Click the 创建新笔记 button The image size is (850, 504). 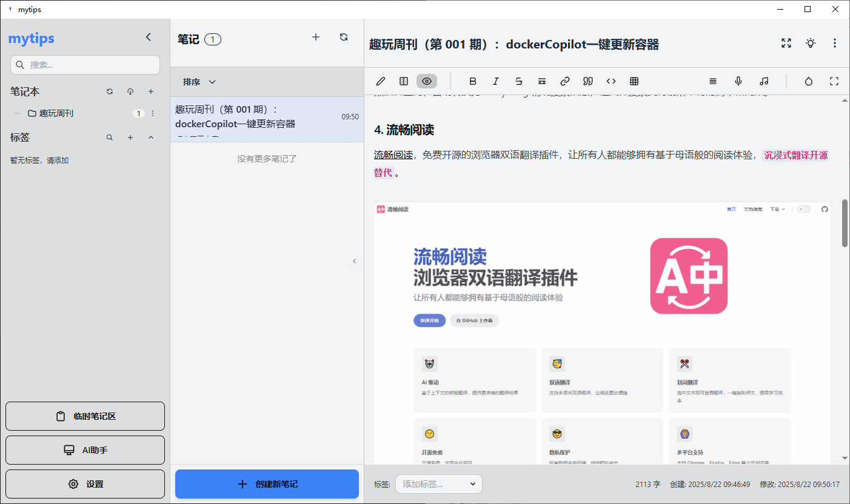pyautogui.click(x=267, y=484)
